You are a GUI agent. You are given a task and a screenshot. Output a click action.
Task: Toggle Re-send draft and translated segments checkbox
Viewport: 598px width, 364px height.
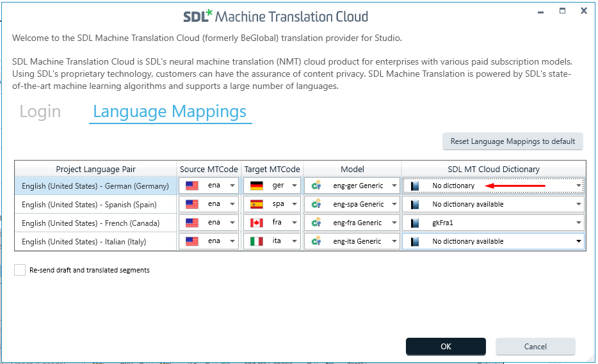[x=20, y=270]
